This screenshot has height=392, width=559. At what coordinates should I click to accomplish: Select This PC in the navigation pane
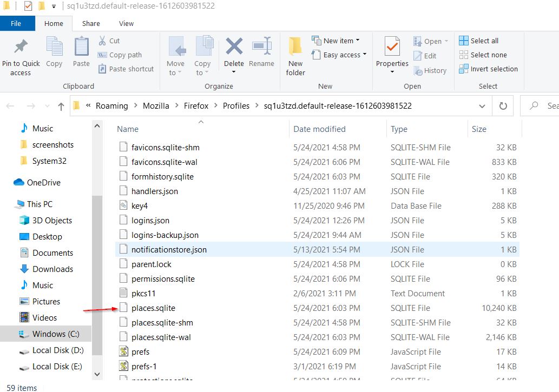tap(34, 204)
